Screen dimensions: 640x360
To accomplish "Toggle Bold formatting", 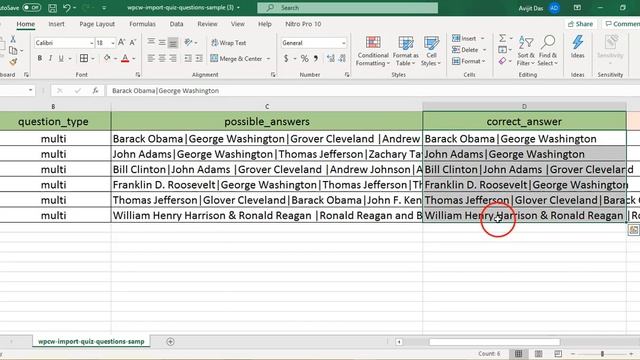I will coord(40,58).
